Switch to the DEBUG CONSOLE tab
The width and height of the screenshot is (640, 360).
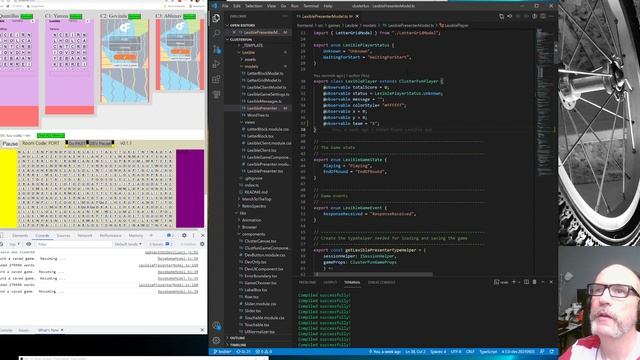click(x=381, y=282)
